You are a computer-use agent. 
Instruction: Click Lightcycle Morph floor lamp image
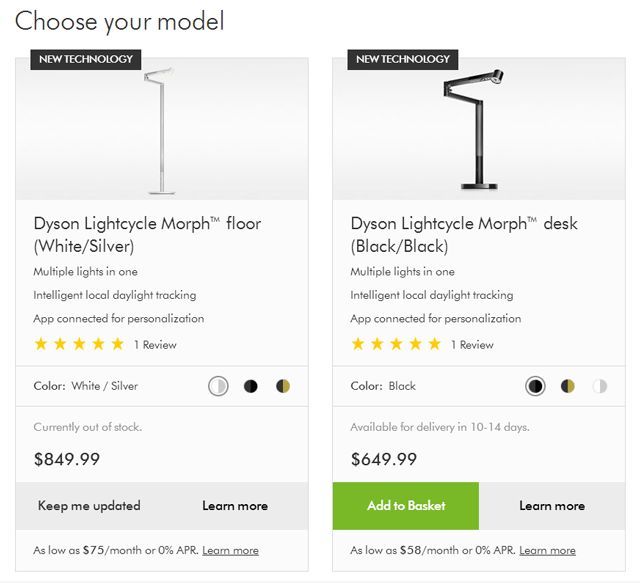tap(159, 128)
